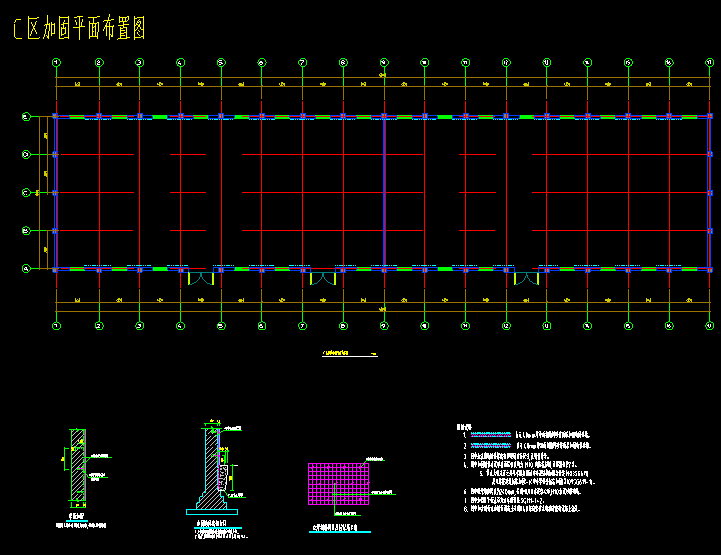
Task: Click the top-right corner grid axis bubble
Action: click(710, 63)
